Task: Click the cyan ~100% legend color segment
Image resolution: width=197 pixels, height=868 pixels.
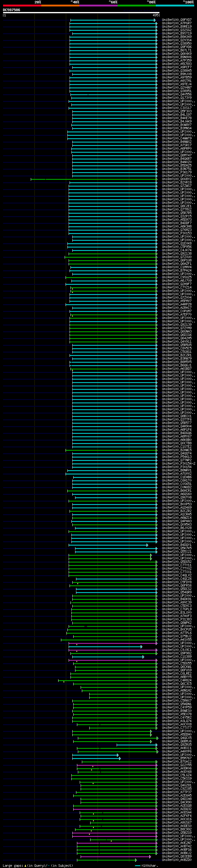Action: [175, 6]
